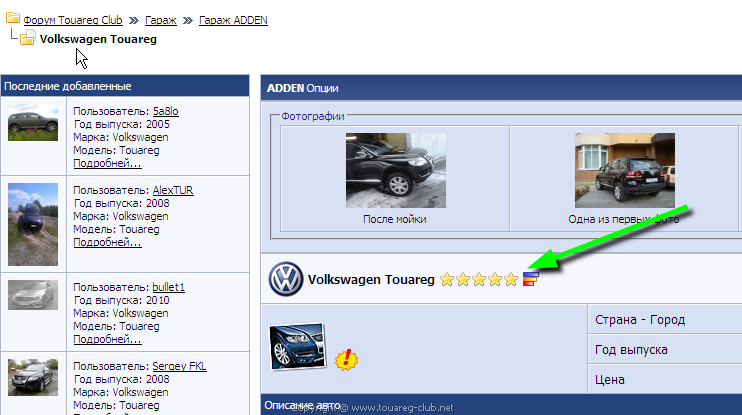
Task: Open Подробней link for bullet1 entry
Action: (107, 339)
